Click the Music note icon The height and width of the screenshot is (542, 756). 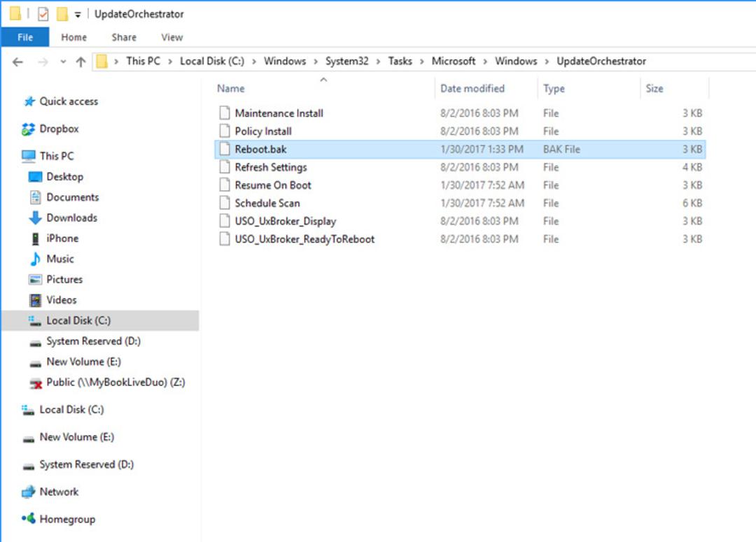[x=35, y=259]
